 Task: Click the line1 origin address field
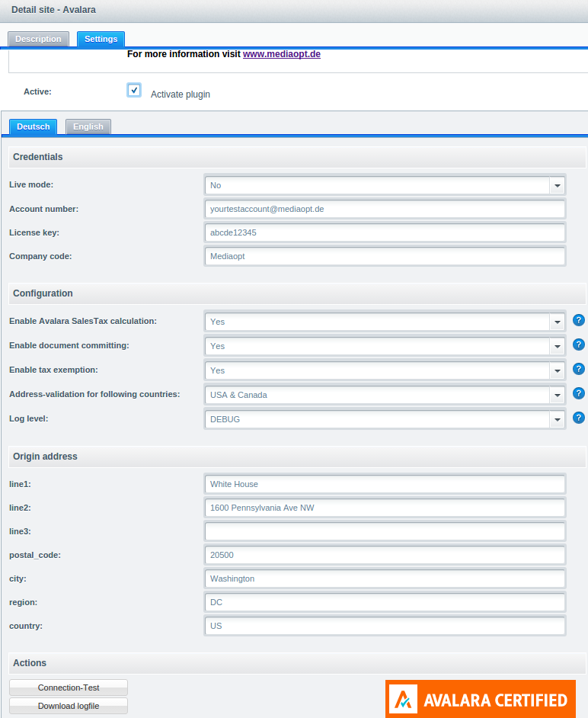[385, 484]
